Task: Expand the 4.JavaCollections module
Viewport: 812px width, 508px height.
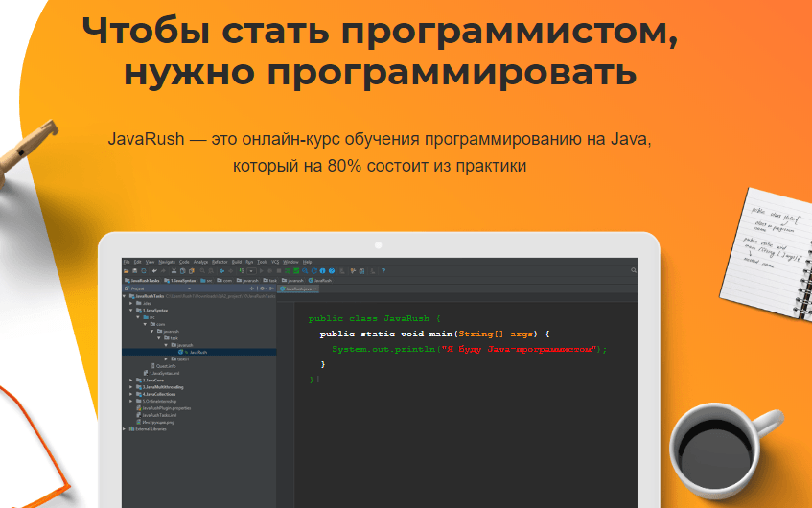Action: point(131,394)
